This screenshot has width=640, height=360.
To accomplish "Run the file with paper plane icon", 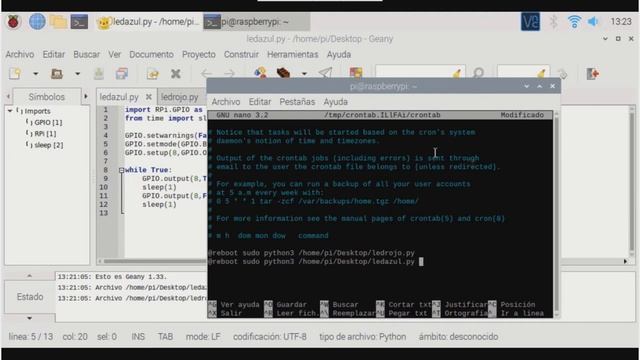I will click(x=325, y=73).
